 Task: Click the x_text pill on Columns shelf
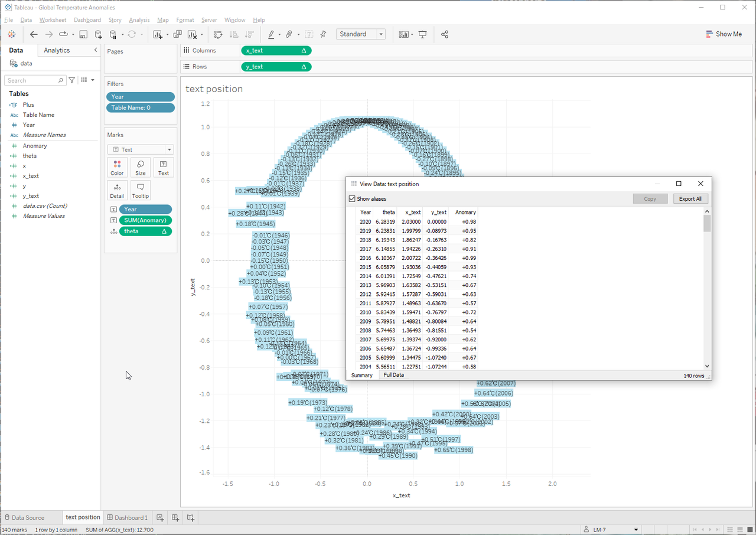click(276, 51)
